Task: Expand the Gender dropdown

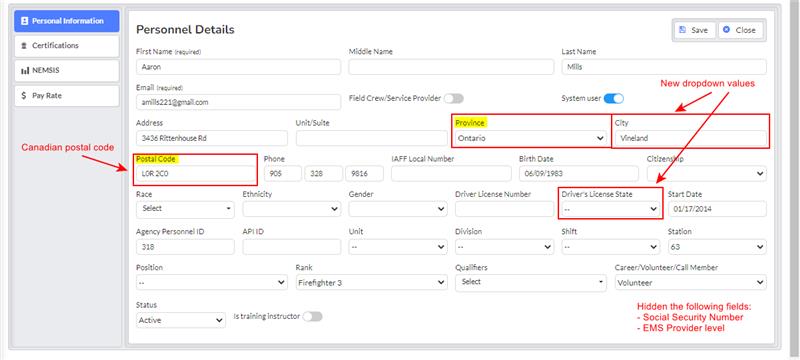Action: [x=398, y=209]
